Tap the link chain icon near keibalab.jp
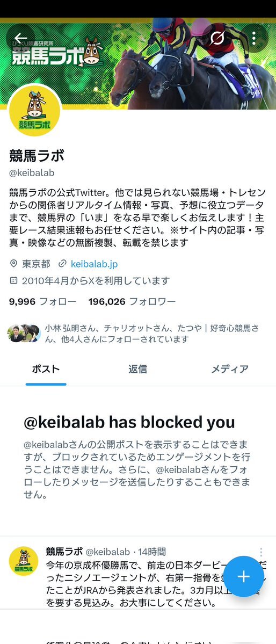This screenshot has height=644, width=276. 62,264
